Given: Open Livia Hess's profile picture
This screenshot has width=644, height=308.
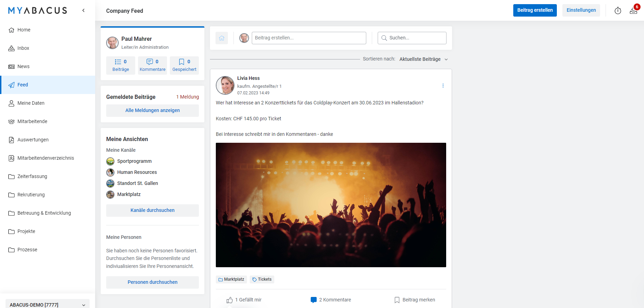Looking at the screenshot, I should [225, 85].
